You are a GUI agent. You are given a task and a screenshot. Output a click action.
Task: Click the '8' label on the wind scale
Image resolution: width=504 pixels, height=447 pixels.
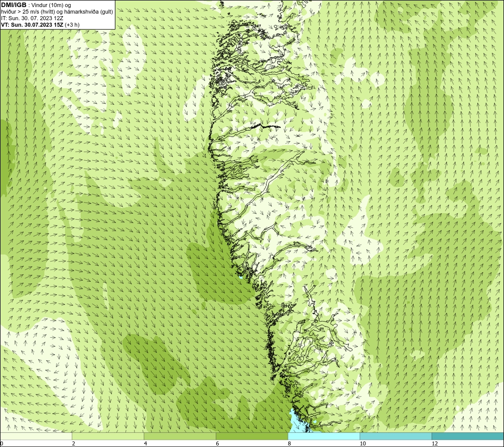290,443
